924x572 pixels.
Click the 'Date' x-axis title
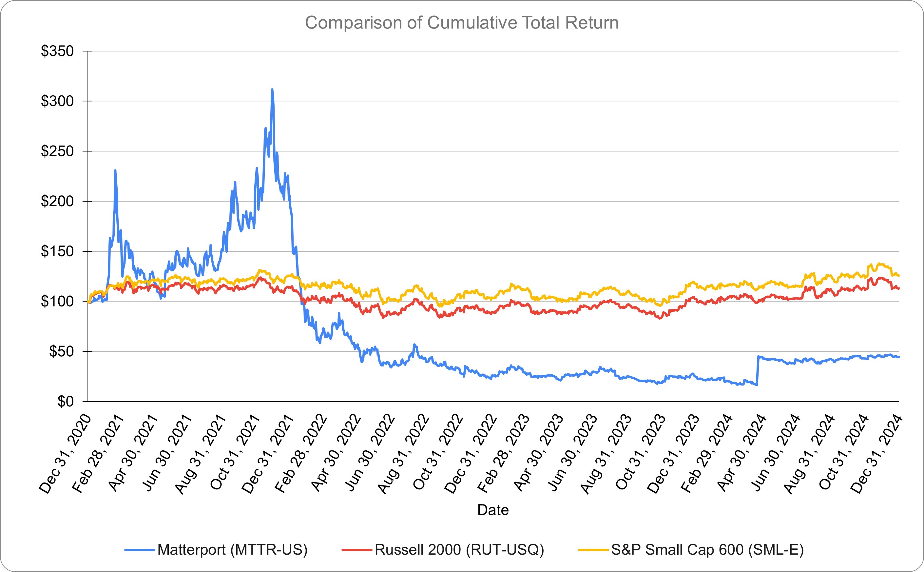(492, 510)
